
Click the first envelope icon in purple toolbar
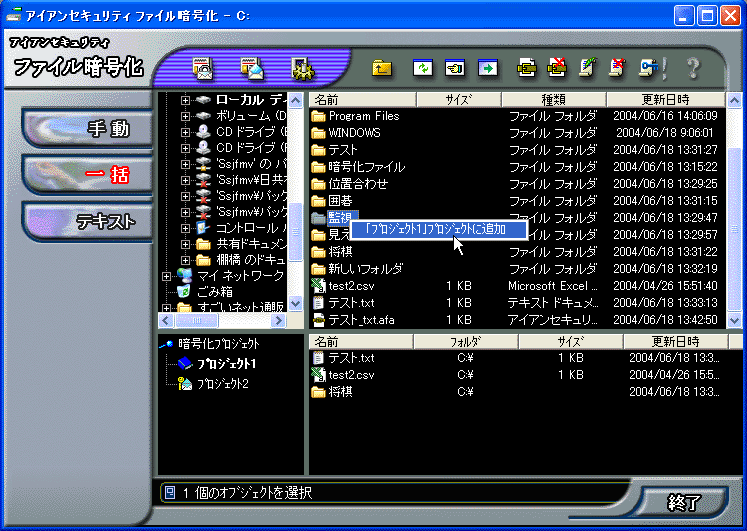click(x=204, y=68)
